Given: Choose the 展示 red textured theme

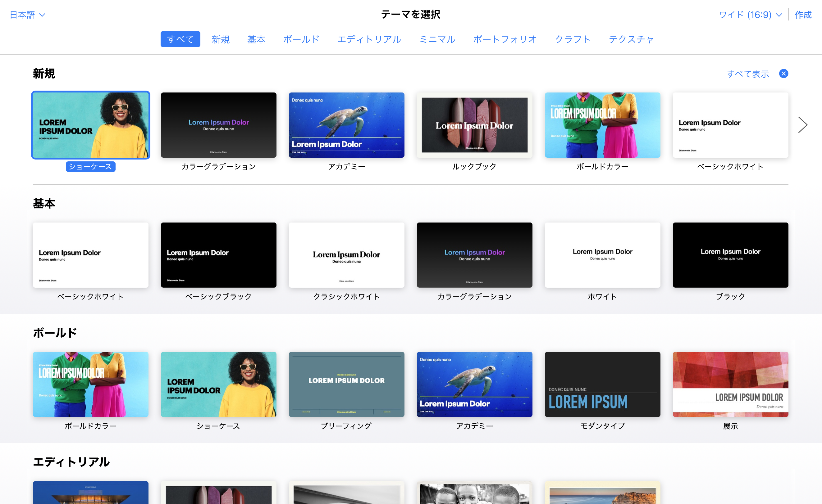Looking at the screenshot, I should pos(730,384).
